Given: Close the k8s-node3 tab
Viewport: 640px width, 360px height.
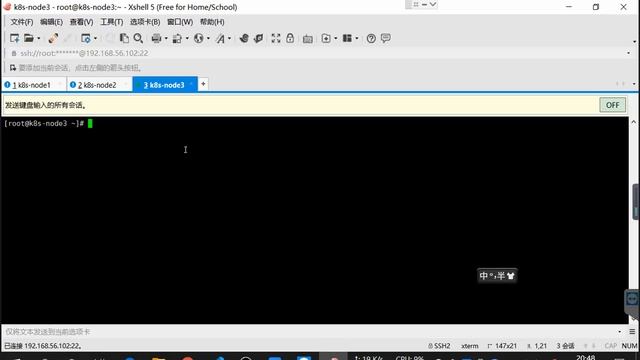Looking at the screenshot, I should click(x=191, y=84).
